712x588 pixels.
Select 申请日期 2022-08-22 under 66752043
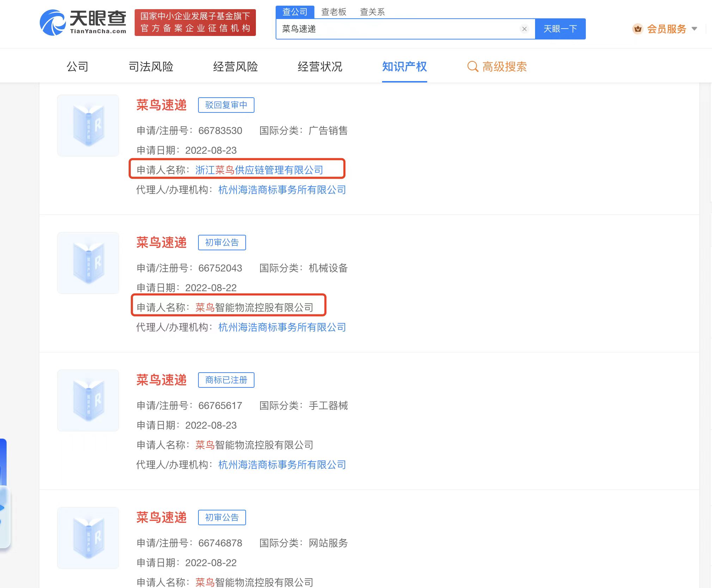(187, 288)
